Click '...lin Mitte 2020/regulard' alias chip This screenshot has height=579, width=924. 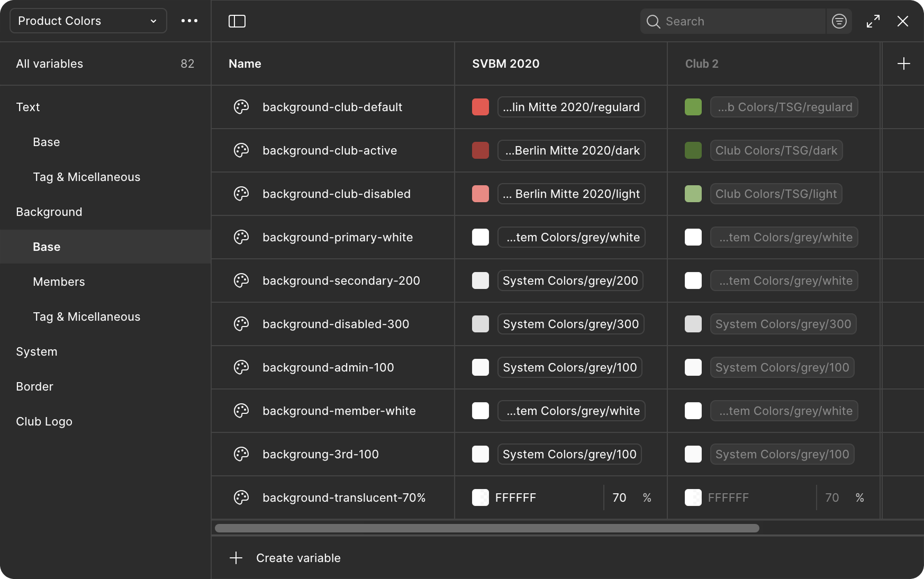572,107
